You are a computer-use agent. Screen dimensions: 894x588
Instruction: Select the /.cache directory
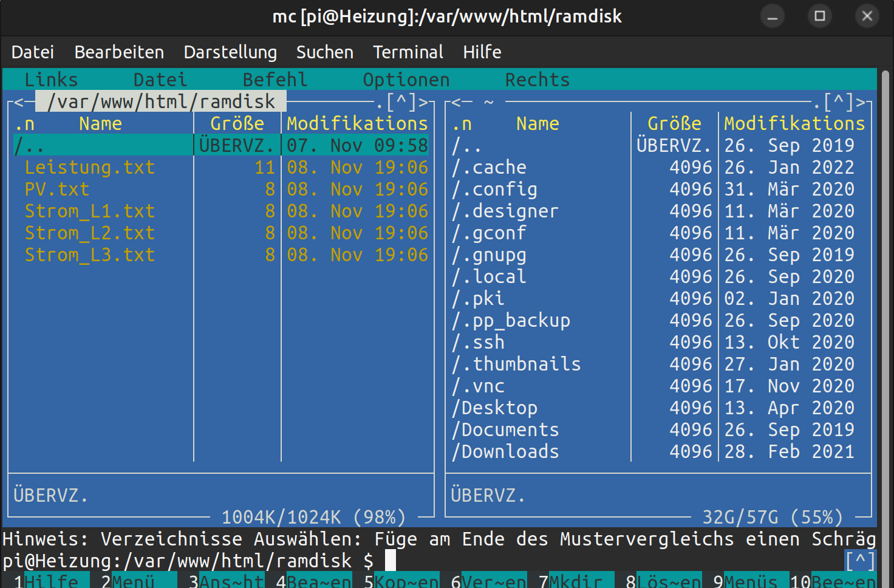[658, 167]
